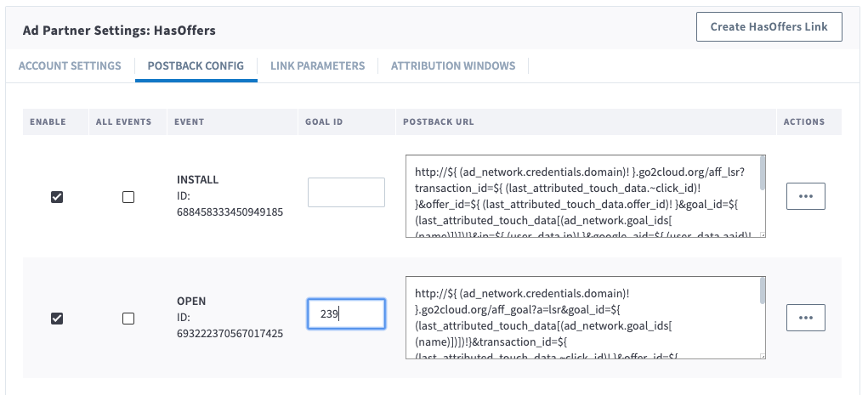Check All Events for the INSTALL row
Viewport: 868px width, 395px height.
(128, 197)
